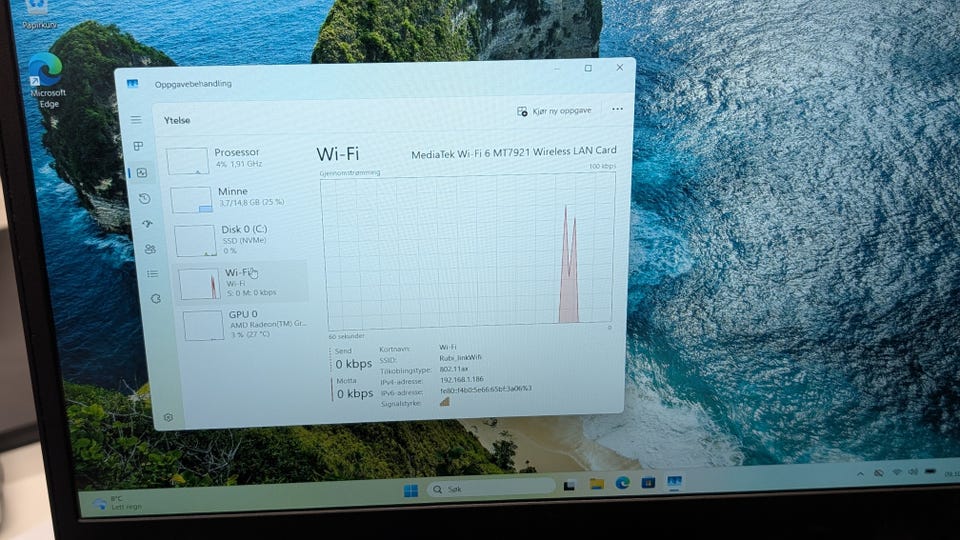
Task: Select the Performance (Ytelse) sidebar icon
Action: click(142, 173)
